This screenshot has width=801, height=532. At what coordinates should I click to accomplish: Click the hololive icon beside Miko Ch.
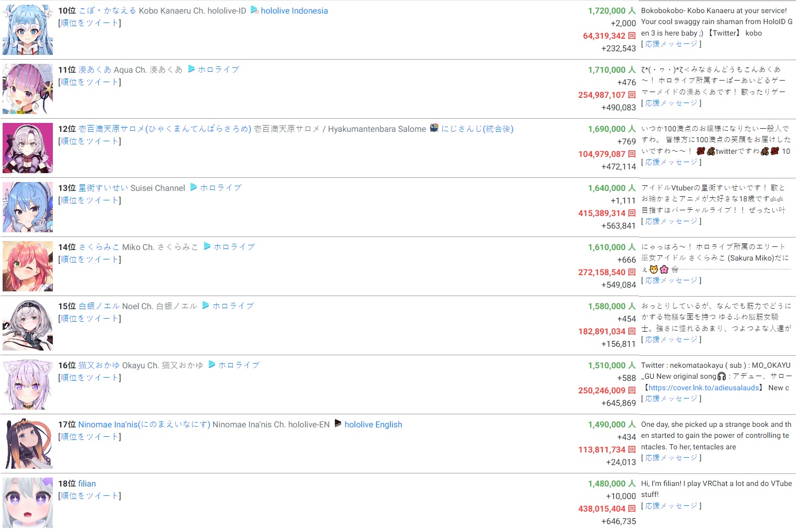tap(207, 246)
